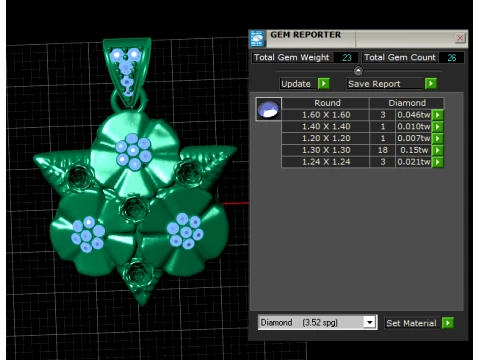Select the 1.24 X 1.24 size cell

point(326,162)
